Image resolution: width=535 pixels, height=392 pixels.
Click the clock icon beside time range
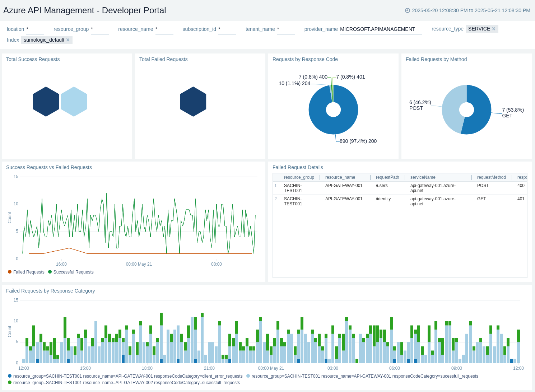pos(407,10)
